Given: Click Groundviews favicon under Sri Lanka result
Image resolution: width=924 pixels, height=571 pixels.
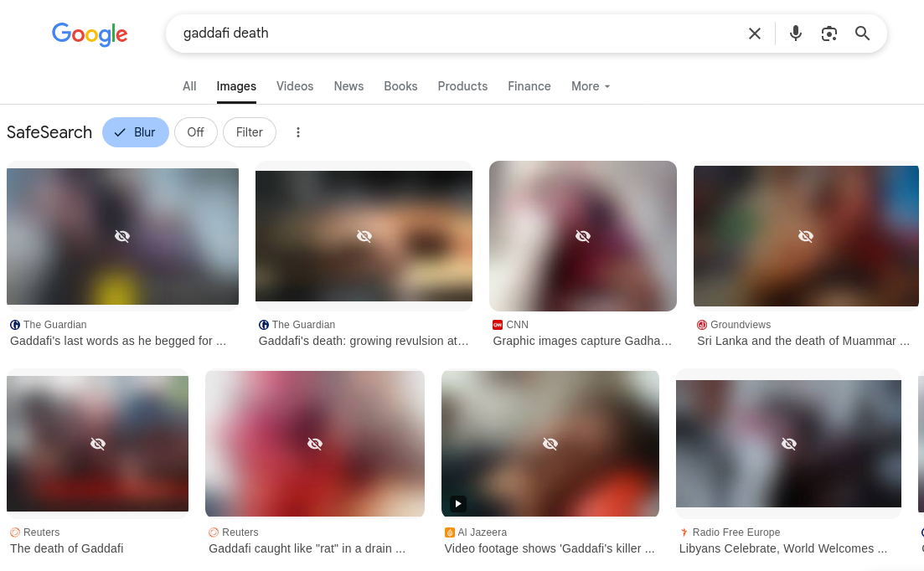Looking at the screenshot, I should pyautogui.click(x=702, y=325).
